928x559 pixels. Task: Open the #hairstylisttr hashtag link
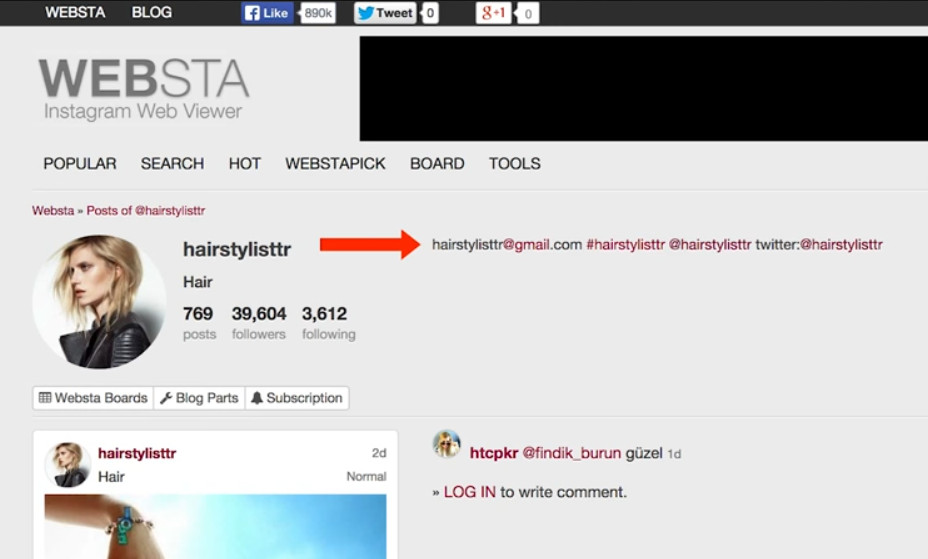point(626,244)
